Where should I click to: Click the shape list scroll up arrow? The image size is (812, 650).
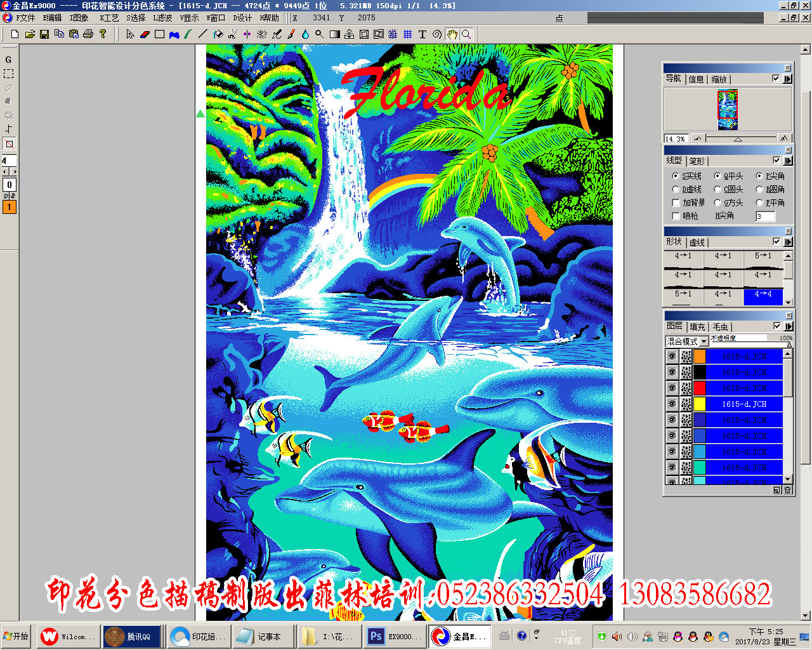(788, 256)
